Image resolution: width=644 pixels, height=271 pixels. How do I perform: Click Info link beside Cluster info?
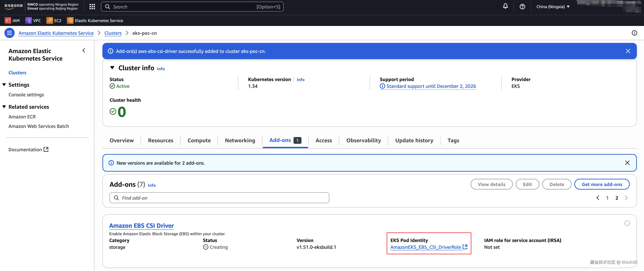161,69
